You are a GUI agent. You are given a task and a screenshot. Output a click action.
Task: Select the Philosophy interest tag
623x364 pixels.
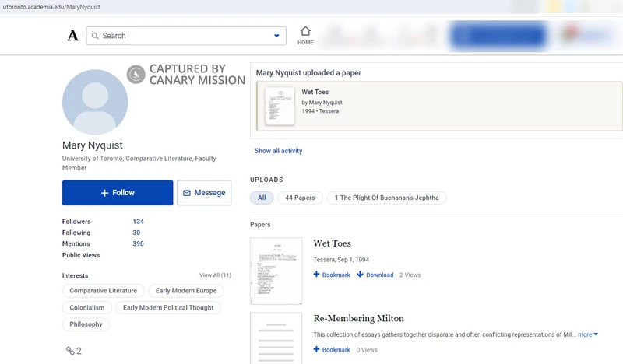pos(86,324)
